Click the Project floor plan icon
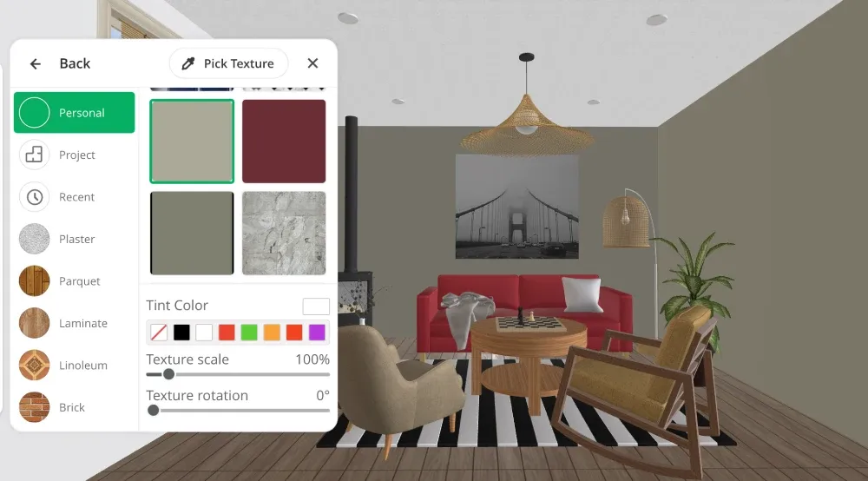This screenshot has width=868, height=481. [35, 155]
